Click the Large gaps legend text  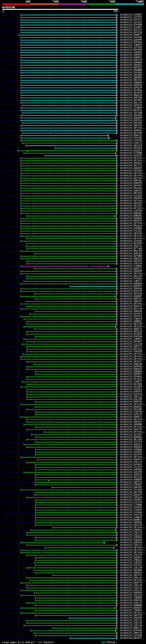click(x=28, y=642)
